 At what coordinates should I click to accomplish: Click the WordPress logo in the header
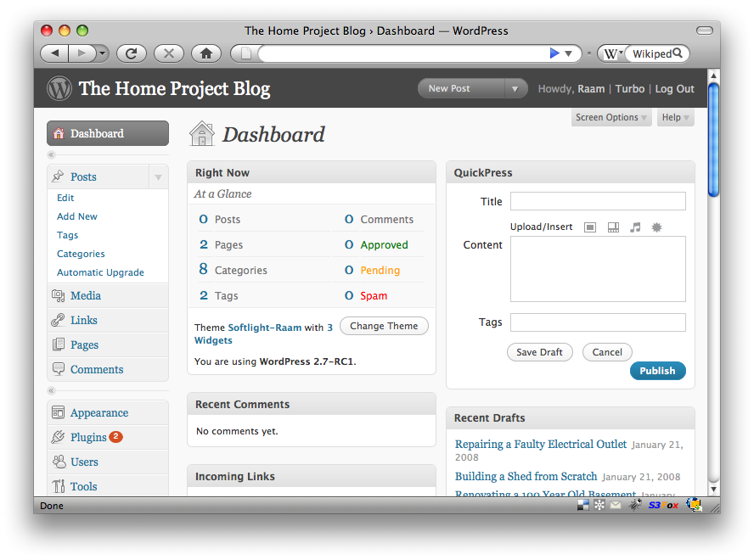(x=59, y=88)
